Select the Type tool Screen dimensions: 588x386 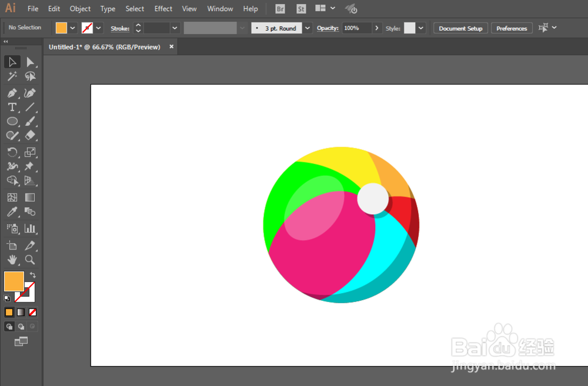click(12, 107)
